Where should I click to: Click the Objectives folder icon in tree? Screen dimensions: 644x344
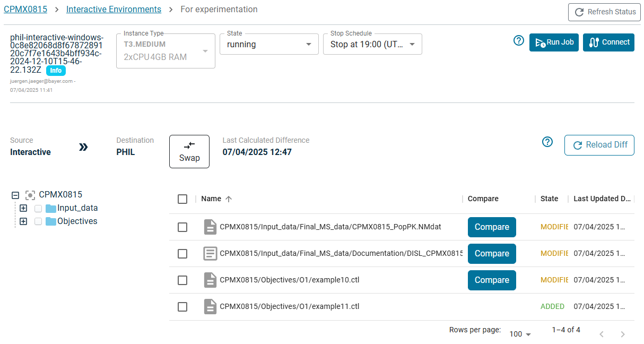pyautogui.click(x=51, y=221)
